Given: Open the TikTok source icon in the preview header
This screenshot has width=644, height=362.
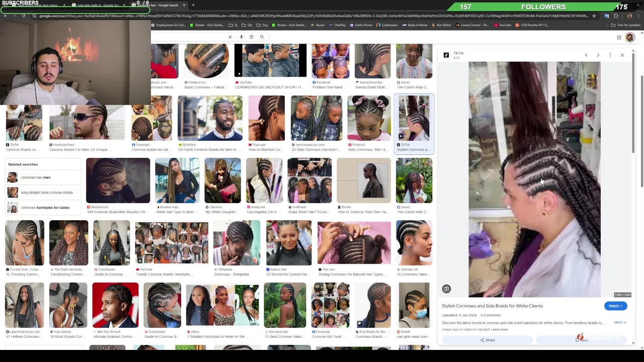Looking at the screenshot, I should point(446,55).
